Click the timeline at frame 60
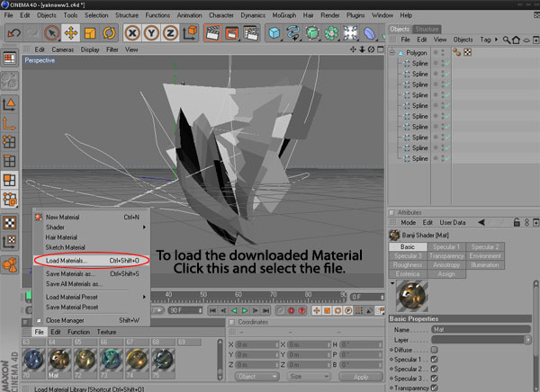The width and height of the screenshot is (540, 392). pos(238,297)
